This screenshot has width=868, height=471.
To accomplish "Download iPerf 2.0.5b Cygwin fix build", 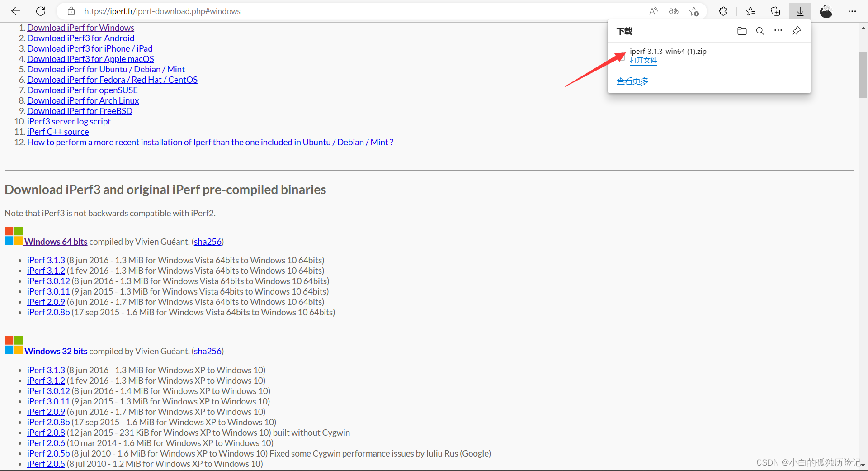I will click(48, 453).
